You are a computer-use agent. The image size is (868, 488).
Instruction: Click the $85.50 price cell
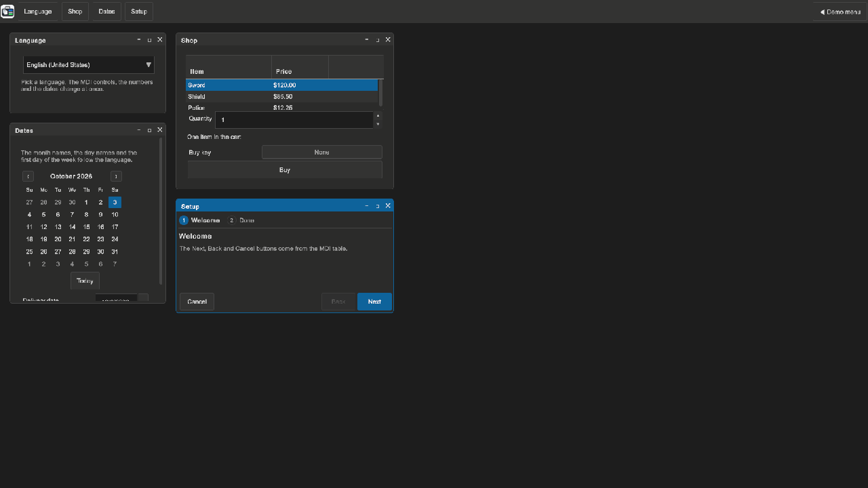coord(283,96)
